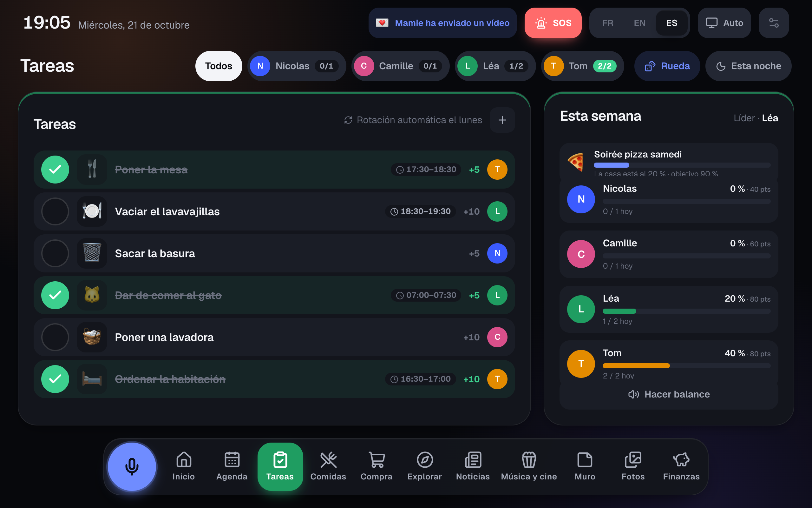Screen dimensions: 812x508
Task: Open Comidas from the bottom dock
Action: [328, 466]
